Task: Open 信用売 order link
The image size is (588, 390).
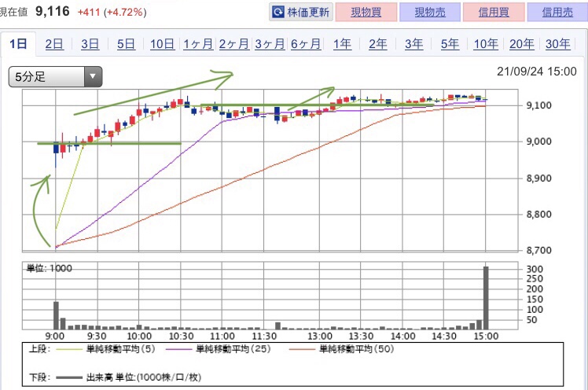Action: point(557,13)
